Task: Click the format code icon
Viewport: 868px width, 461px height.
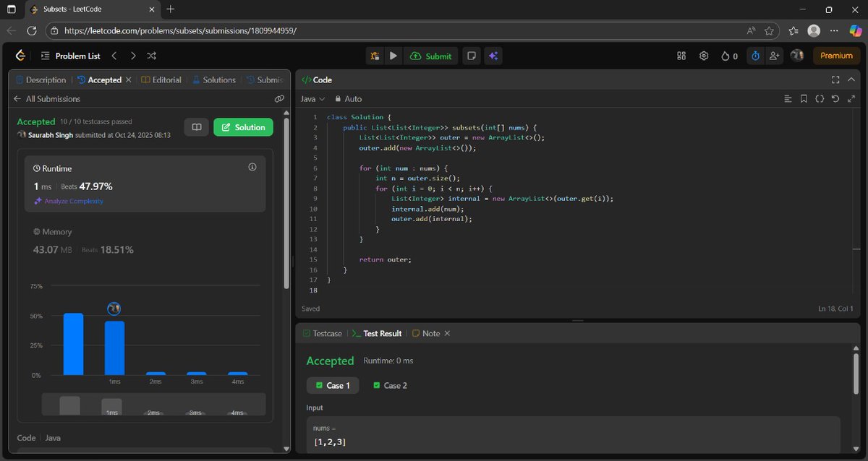Action: (788, 99)
